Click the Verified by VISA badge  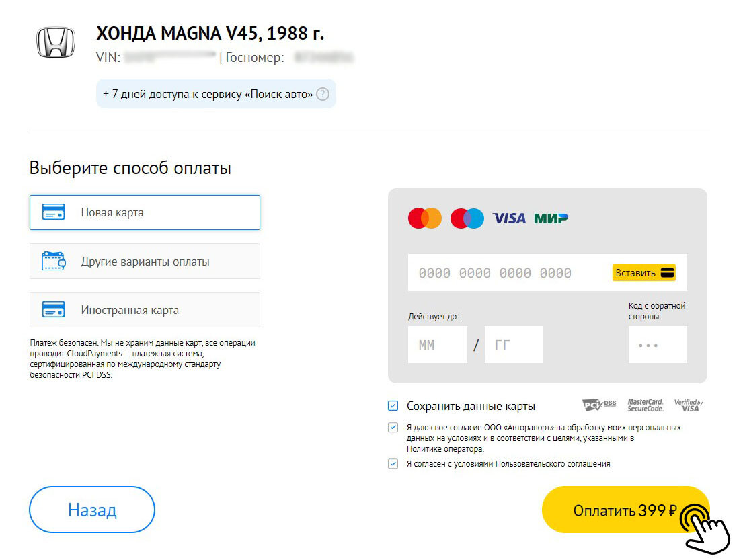[x=689, y=405]
